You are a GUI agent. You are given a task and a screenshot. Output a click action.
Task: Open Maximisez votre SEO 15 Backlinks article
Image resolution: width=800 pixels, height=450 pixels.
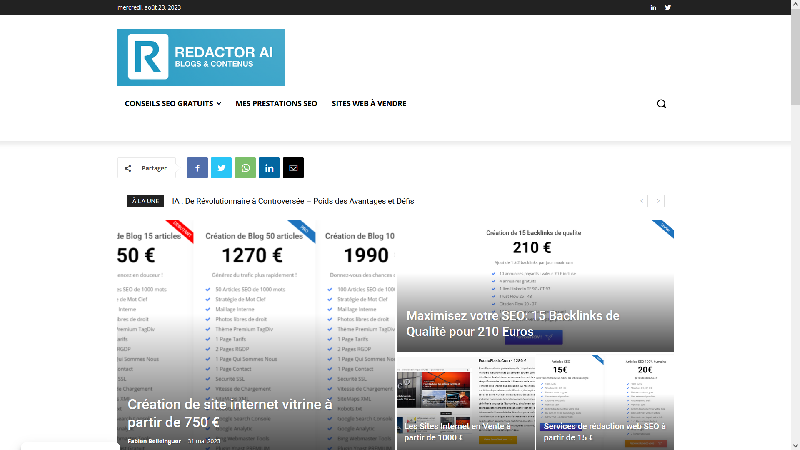pyautogui.click(x=513, y=323)
